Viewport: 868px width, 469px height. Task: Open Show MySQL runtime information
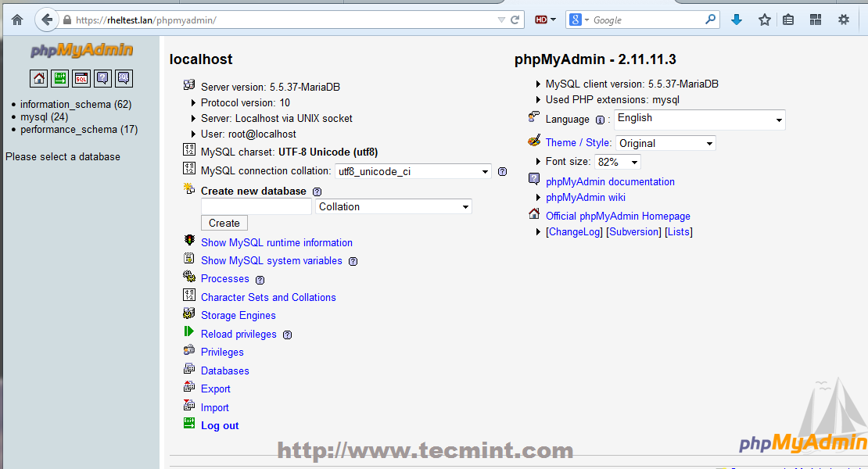[x=277, y=242]
